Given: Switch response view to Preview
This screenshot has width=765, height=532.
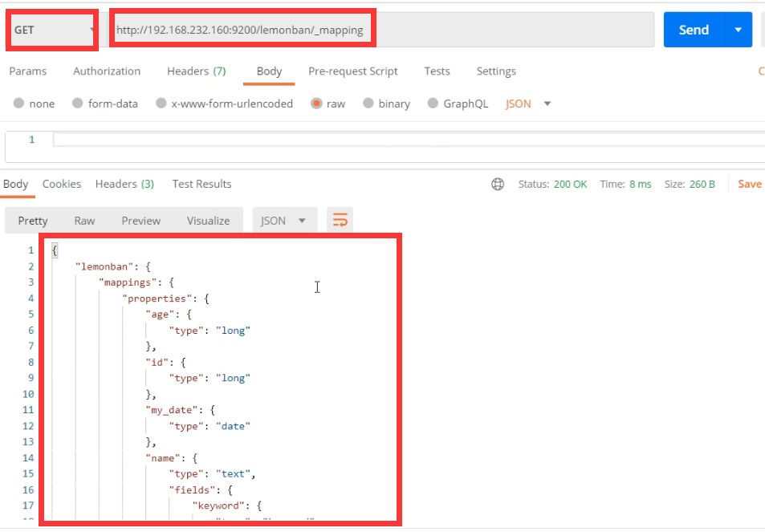Looking at the screenshot, I should click(141, 221).
